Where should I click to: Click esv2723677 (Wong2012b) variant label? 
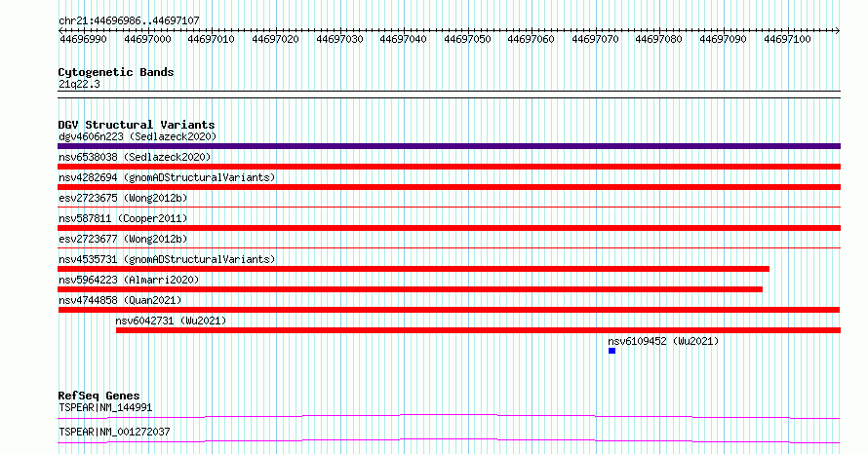tap(123, 239)
